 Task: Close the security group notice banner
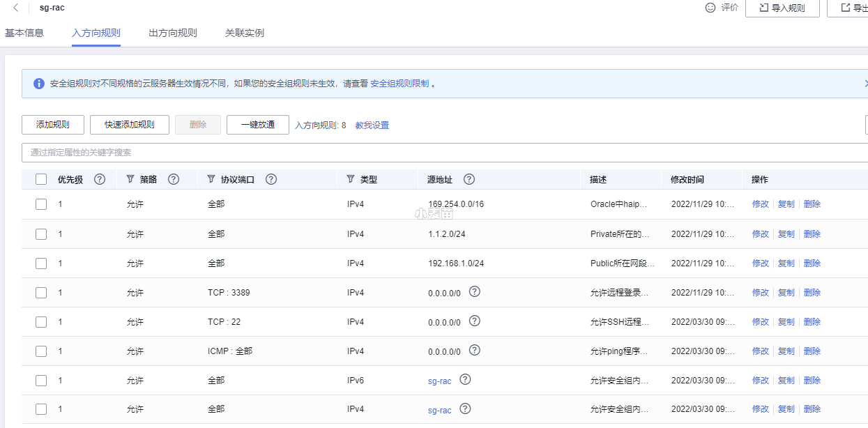click(865, 84)
